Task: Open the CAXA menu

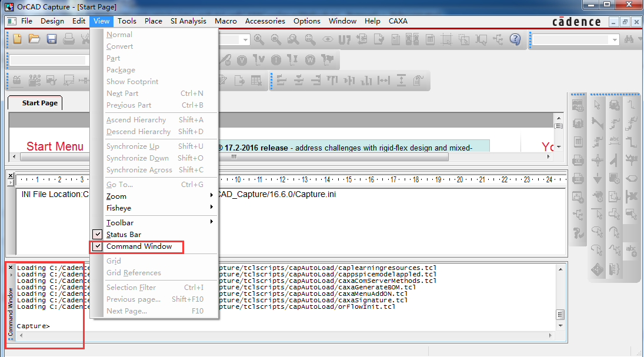Action: [398, 21]
